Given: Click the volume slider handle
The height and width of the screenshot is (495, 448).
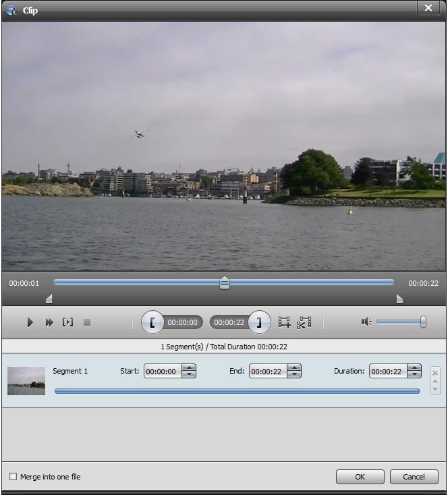Looking at the screenshot, I should tap(423, 322).
